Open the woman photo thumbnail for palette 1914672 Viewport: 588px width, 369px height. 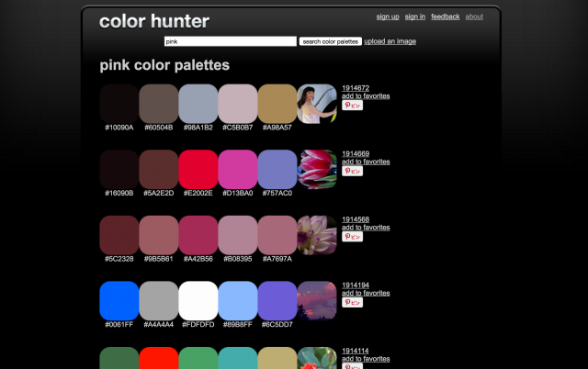point(317,103)
